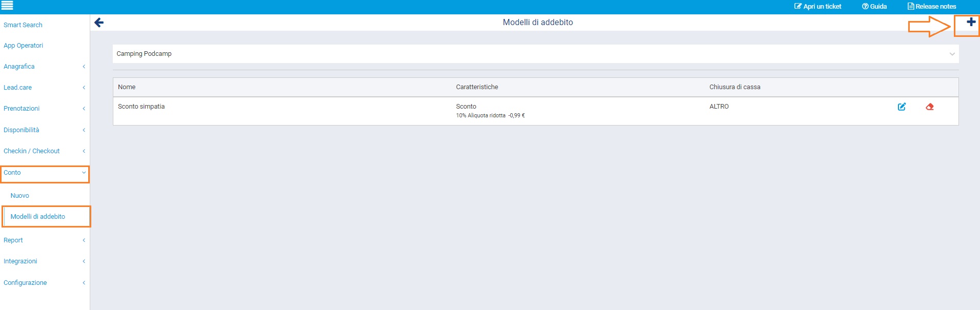Viewport: 980px width, 310px height.
Task: Select Nuovo under Conto
Action: pyautogui.click(x=20, y=196)
